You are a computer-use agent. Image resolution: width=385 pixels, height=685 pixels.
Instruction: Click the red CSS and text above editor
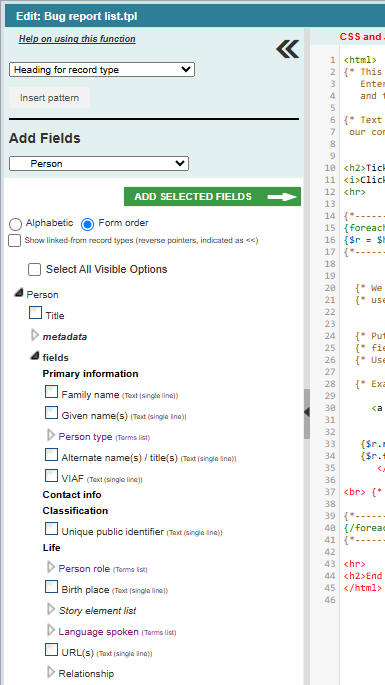tap(362, 37)
